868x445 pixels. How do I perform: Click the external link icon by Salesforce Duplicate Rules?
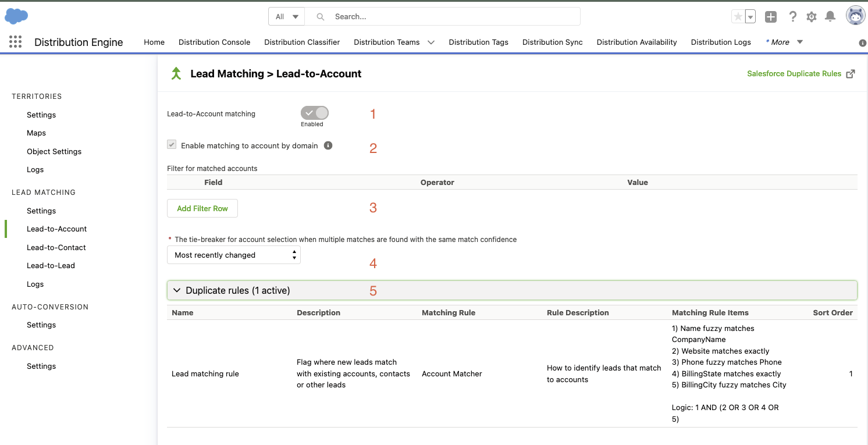[x=851, y=74]
